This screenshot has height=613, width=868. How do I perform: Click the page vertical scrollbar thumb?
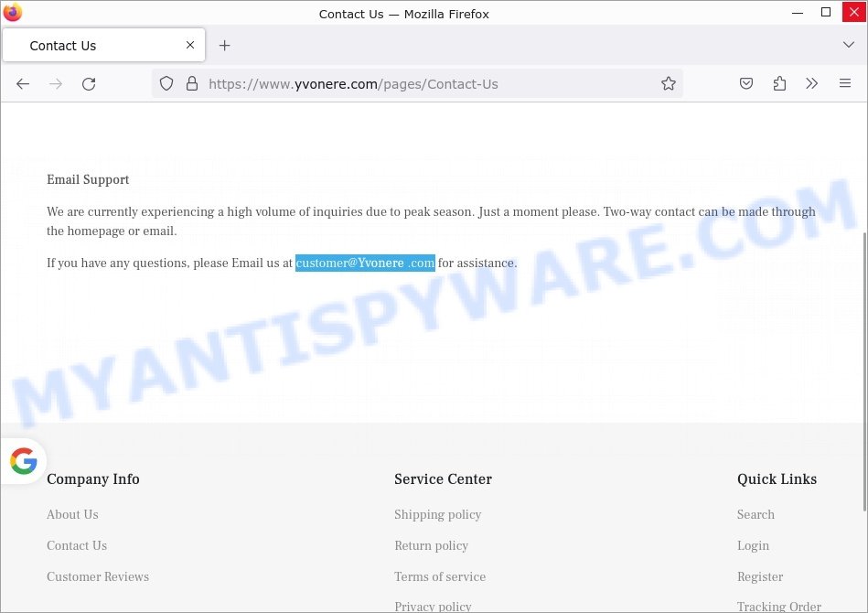click(864, 371)
